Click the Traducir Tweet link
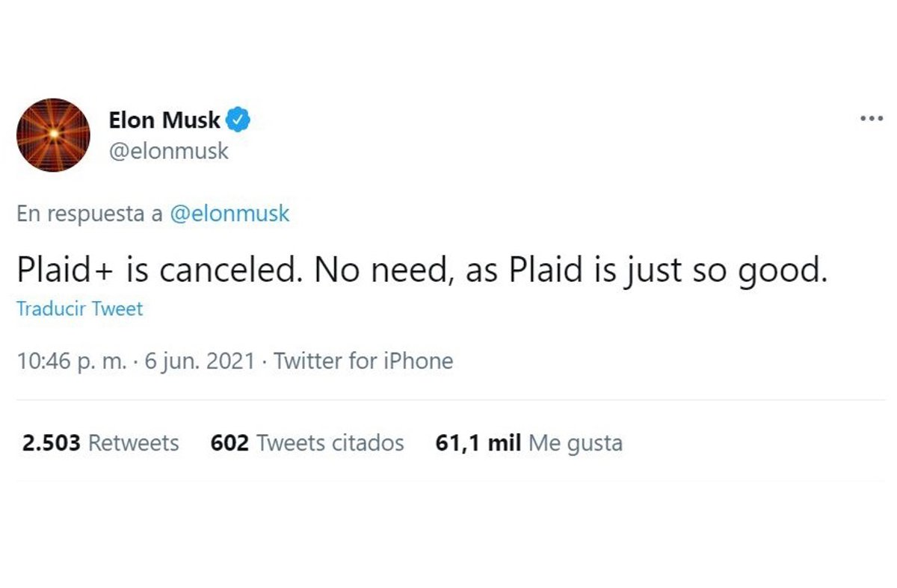This screenshot has width=897, height=588. [x=79, y=309]
